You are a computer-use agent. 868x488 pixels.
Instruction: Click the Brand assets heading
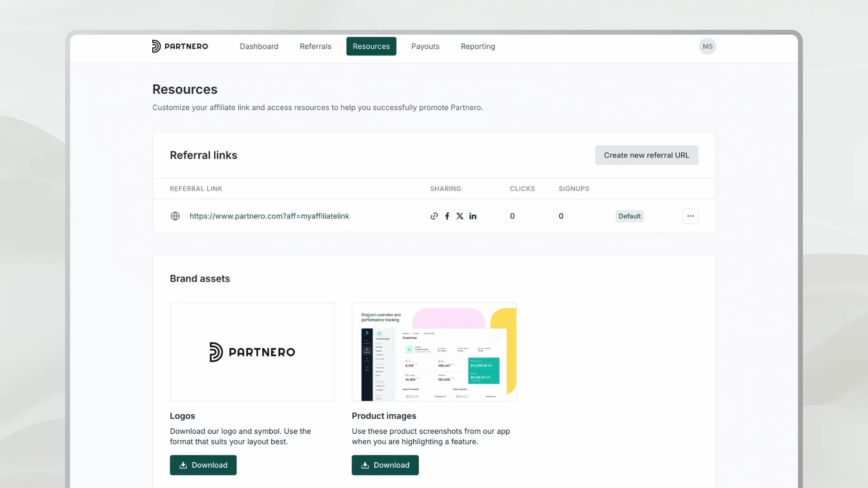[200, 278]
